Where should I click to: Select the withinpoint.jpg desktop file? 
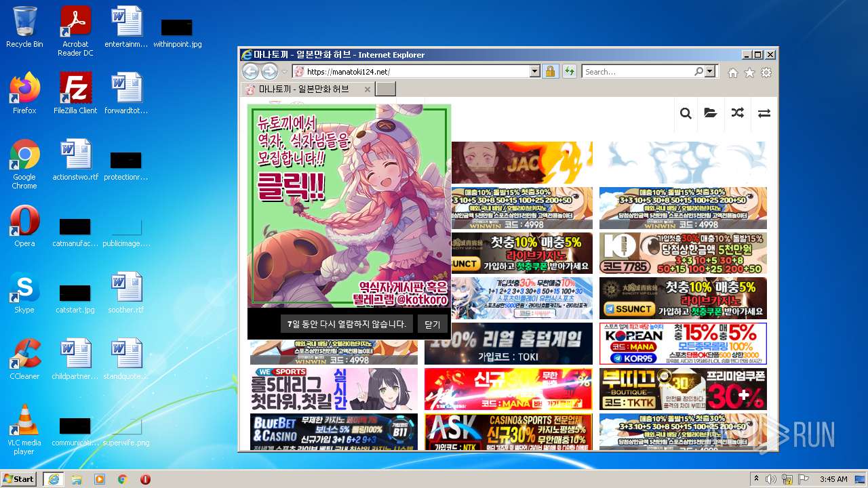[x=177, y=33]
